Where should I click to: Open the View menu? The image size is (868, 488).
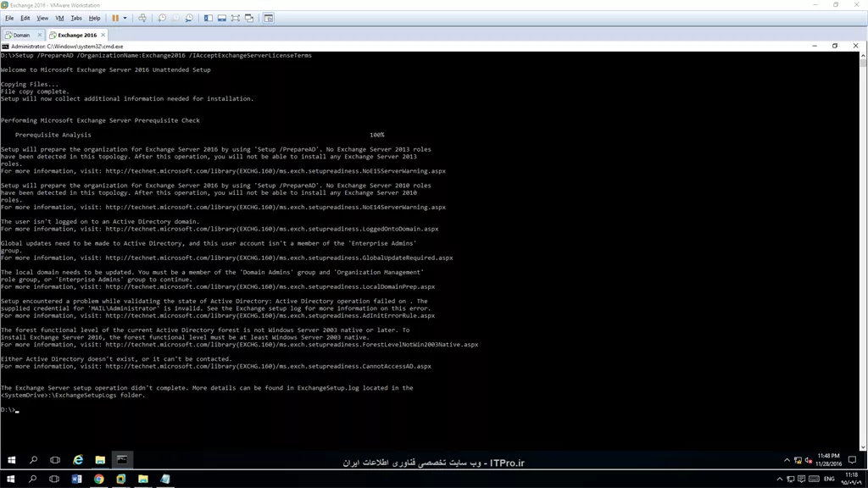coord(42,19)
